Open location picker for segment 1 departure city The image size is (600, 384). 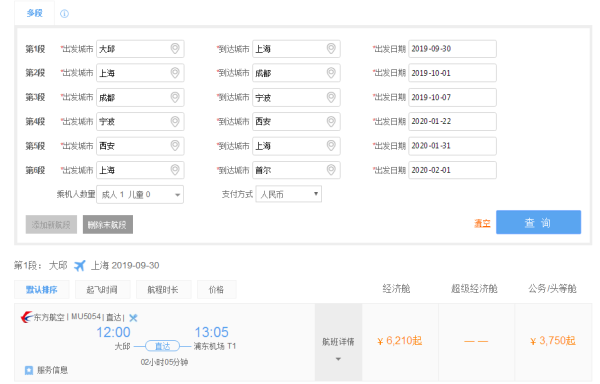(x=175, y=49)
